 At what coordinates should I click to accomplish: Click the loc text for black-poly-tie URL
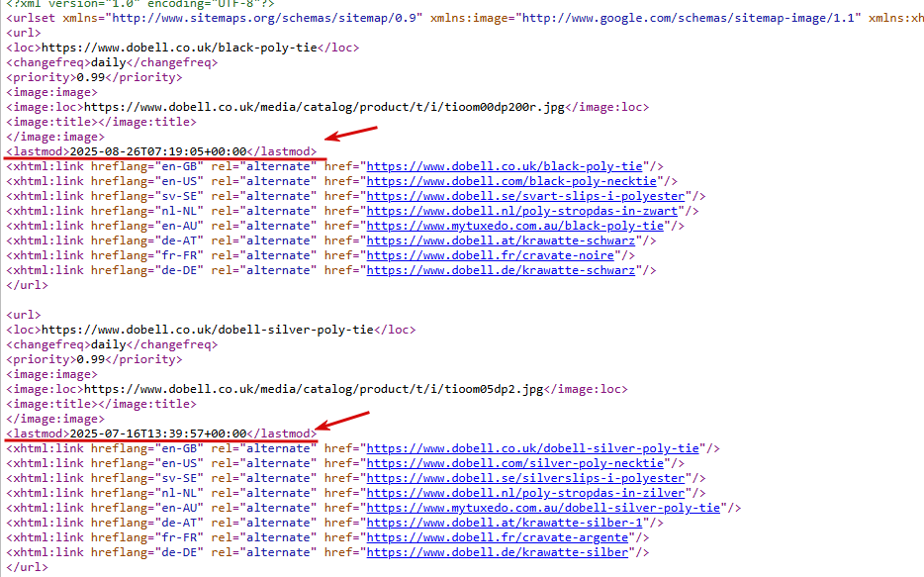179,48
